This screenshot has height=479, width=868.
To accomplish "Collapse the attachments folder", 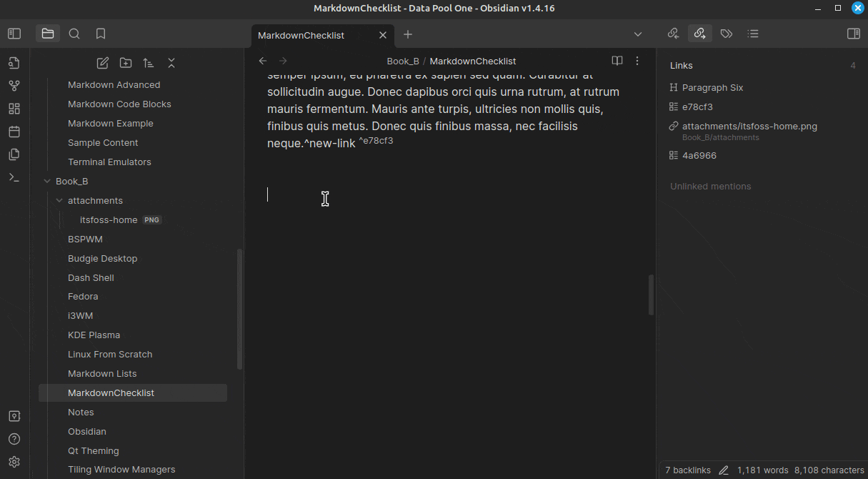I will pos(59,201).
